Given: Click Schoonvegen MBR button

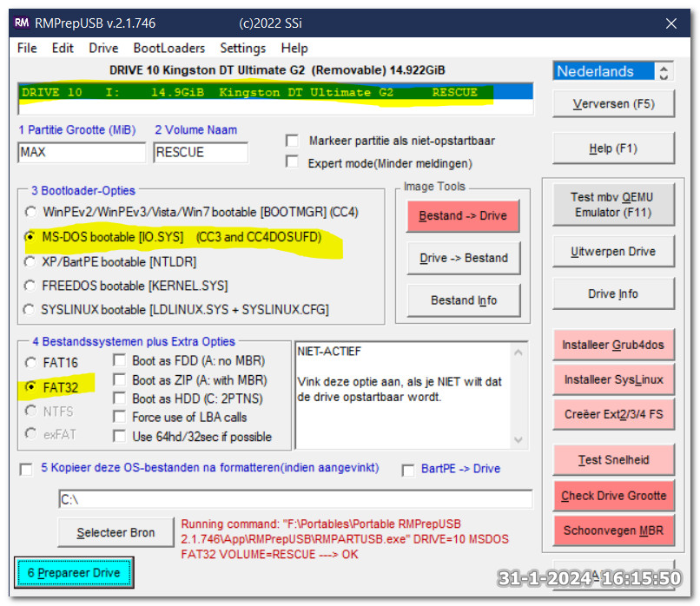Looking at the screenshot, I should pos(613,530).
